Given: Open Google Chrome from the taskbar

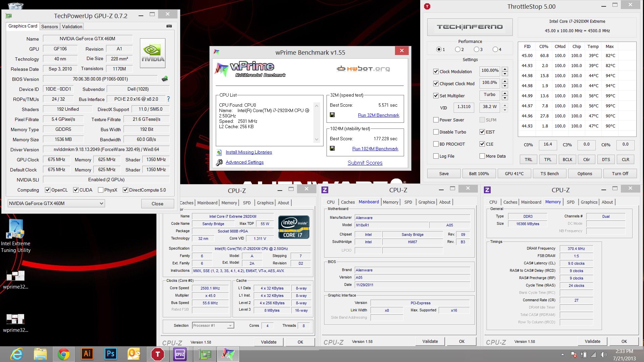Looking at the screenshot, I should pyautogui.click(x=64, y=354).
